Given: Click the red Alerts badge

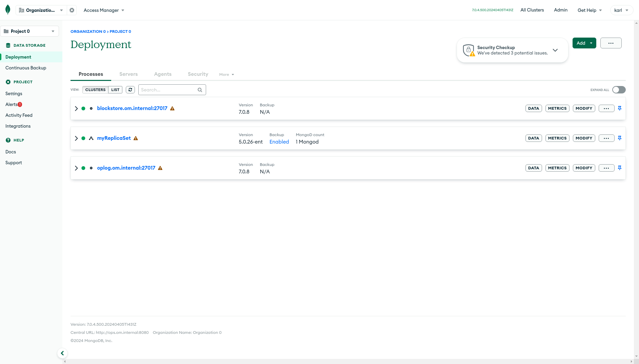Looking at the screenshot, I should click(20, 104).
